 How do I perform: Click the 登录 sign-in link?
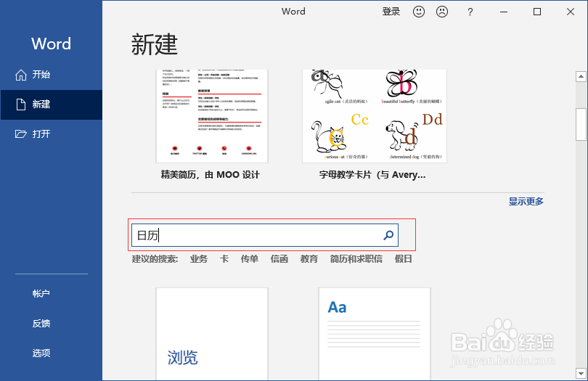point(391,12)
